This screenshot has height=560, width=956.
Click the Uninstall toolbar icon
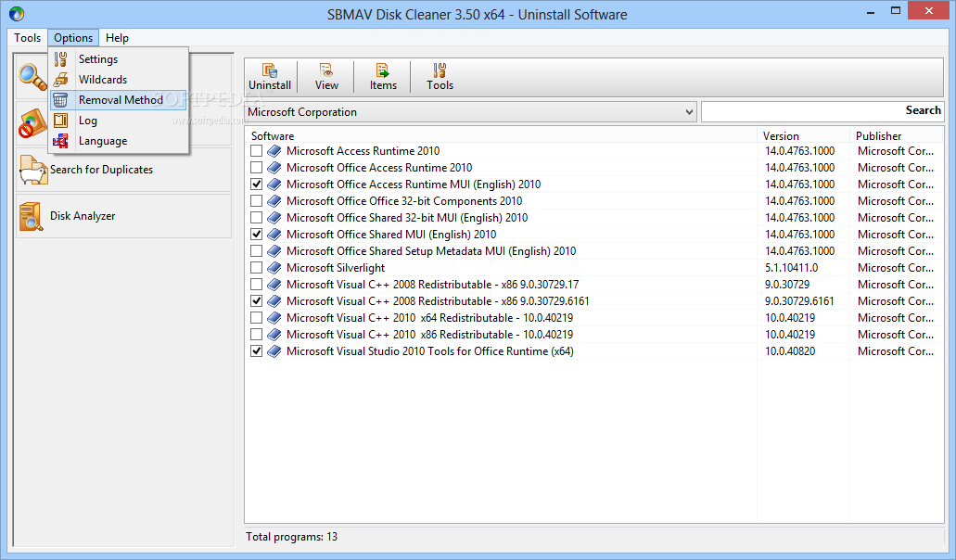[270, 70]
